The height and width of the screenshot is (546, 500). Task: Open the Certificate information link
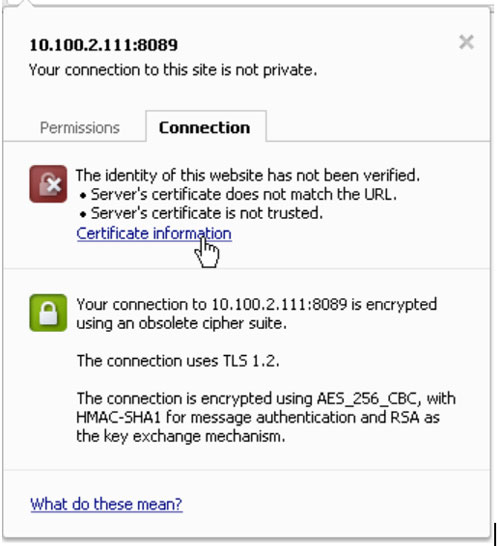[x=154, y=234]
